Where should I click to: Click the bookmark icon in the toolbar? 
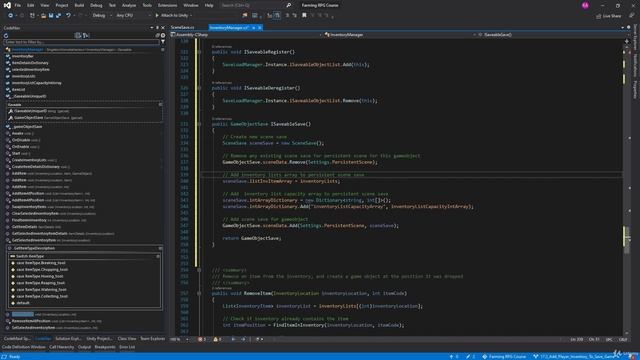(x=304, y=16)
